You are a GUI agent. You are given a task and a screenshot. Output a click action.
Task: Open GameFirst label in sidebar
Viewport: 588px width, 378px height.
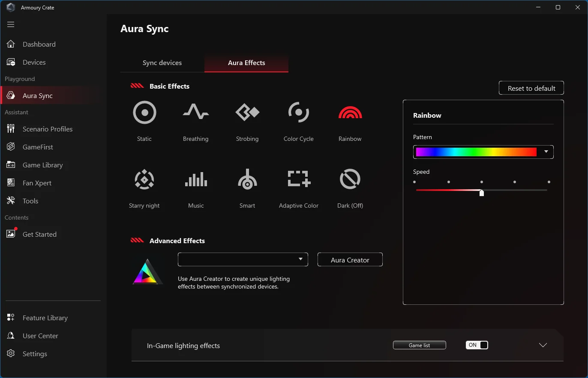tap(38, 147)
